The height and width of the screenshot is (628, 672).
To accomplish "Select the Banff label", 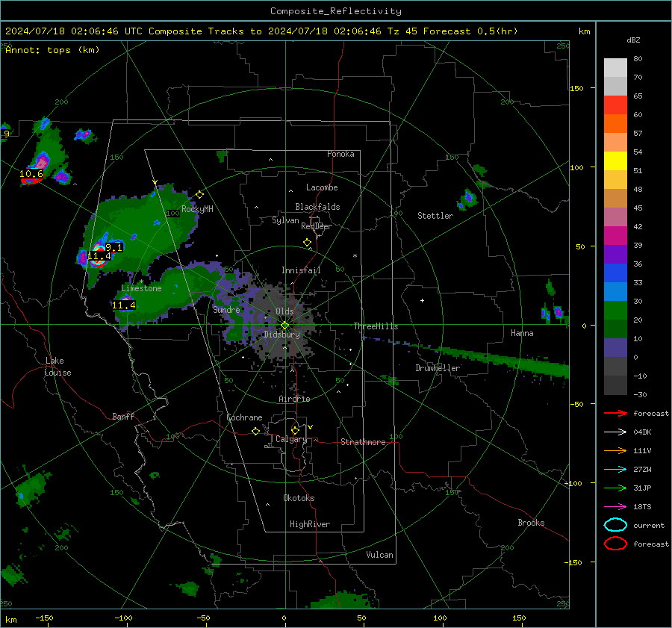I will (123, 416).
